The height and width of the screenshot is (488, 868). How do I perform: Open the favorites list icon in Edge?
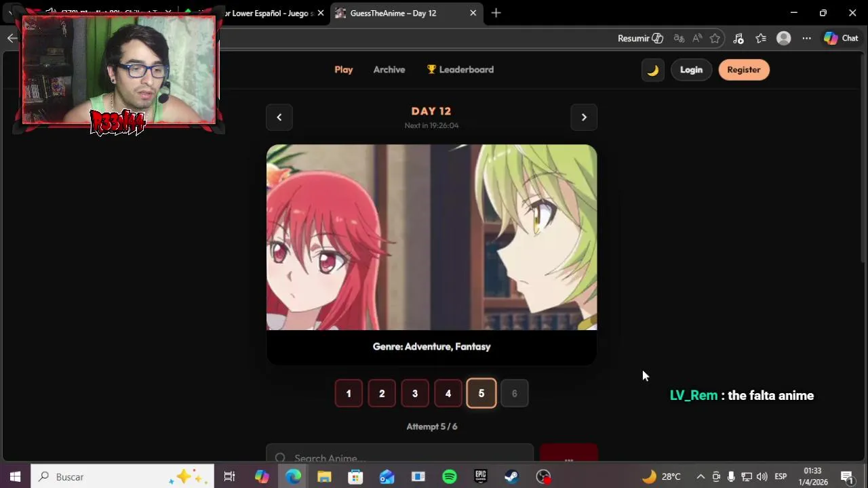coord(761,39)
